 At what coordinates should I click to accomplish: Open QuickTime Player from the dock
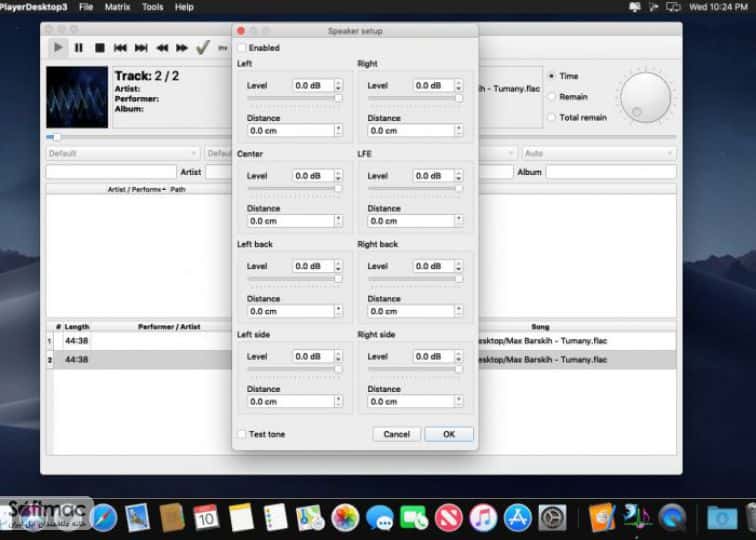click(x=672, y=518)
